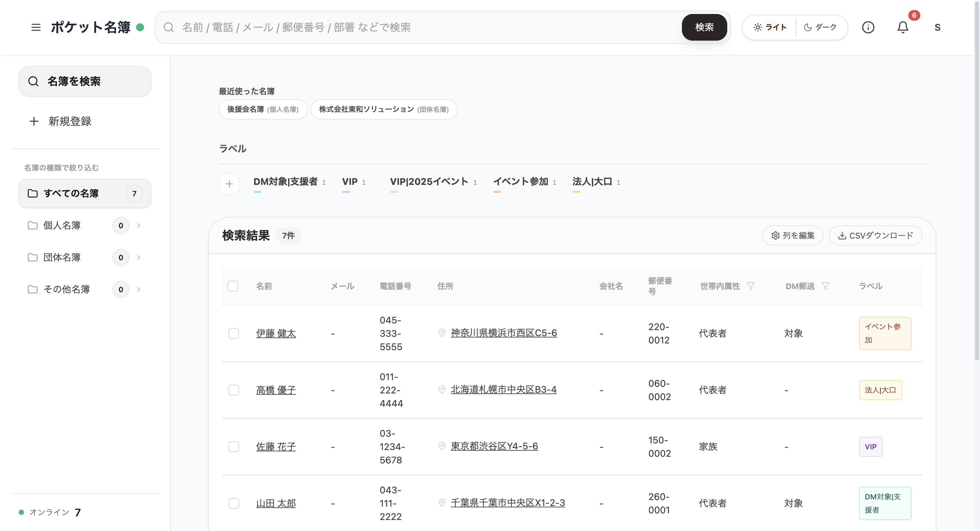Open the filter icon on DM郵送 column
Image resolution: width=980 pixels, height=531 pixels.
pos(826,286)
